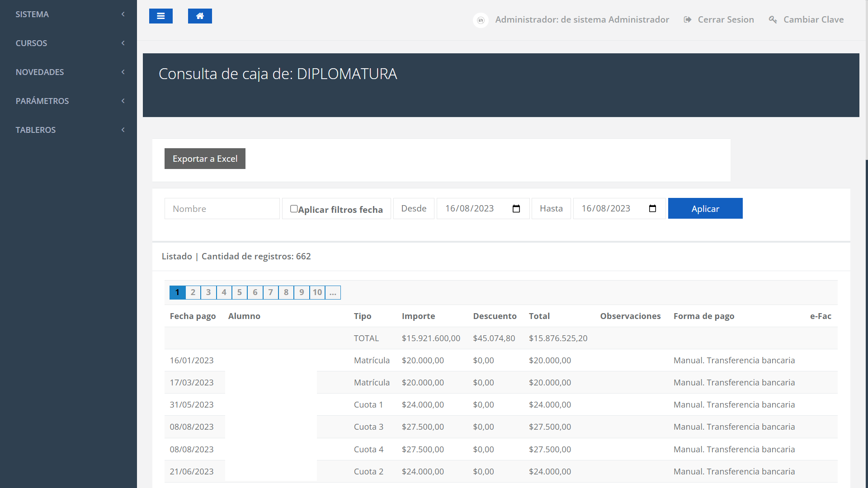Click the Importe column header
Viewport: 868px width, 488px height.
(418, 316)
